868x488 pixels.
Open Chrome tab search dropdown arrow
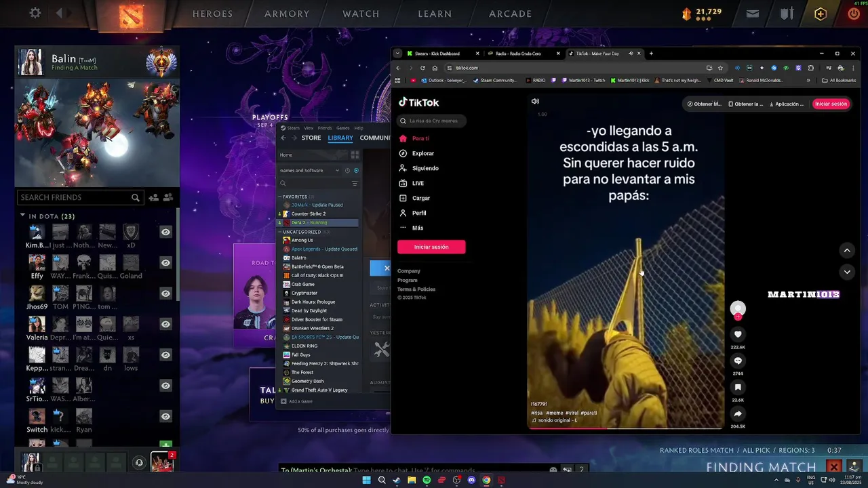(397, 54)
